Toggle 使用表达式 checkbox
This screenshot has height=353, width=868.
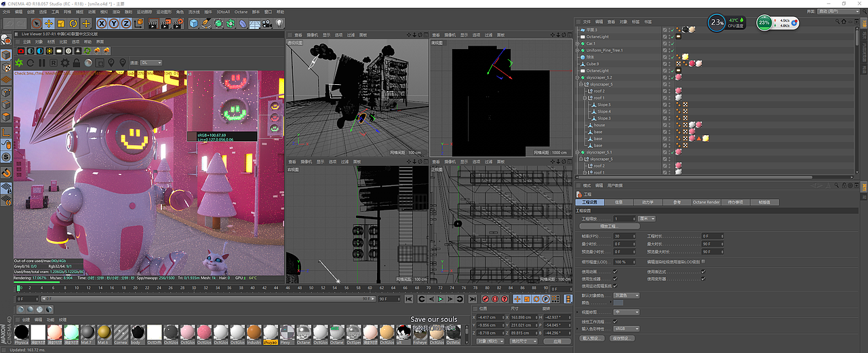click(703, 272)
